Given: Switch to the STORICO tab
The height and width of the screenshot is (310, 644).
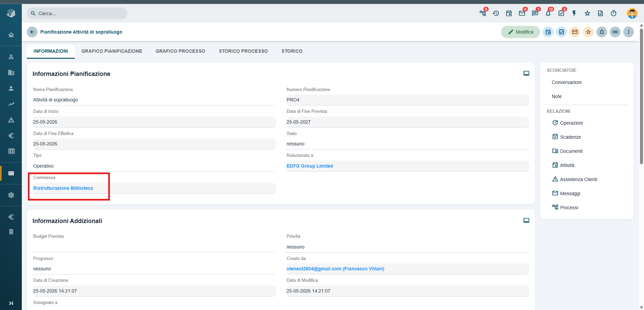Looking at the screenshot, I should [x=292, y=51].
